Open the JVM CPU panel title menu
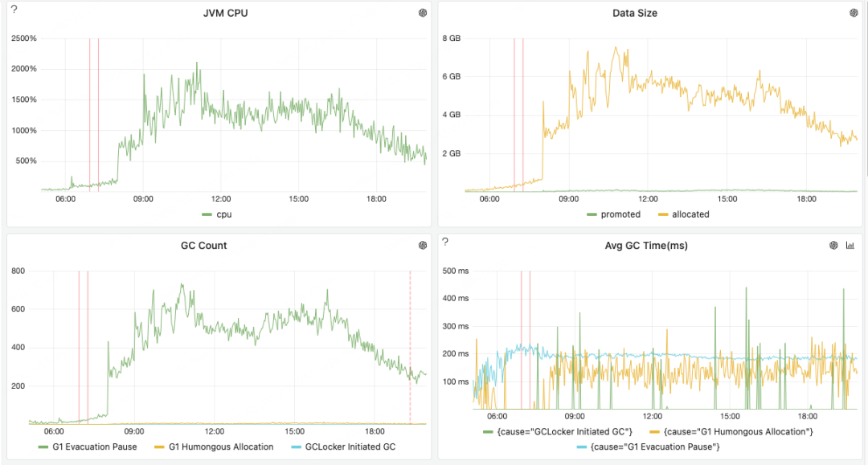Viewport: 868px width, 465px height. 225,14
